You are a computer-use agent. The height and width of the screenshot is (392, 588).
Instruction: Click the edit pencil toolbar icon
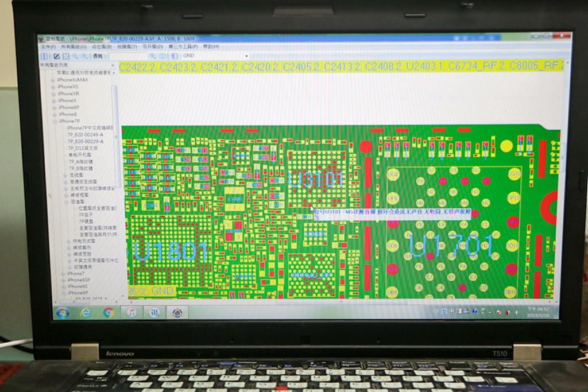56,56
